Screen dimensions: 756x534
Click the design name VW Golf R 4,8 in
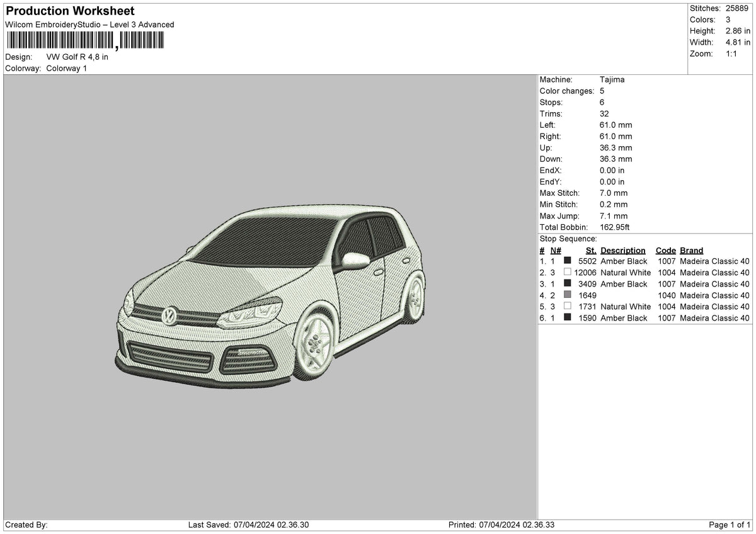pos(77,57)
